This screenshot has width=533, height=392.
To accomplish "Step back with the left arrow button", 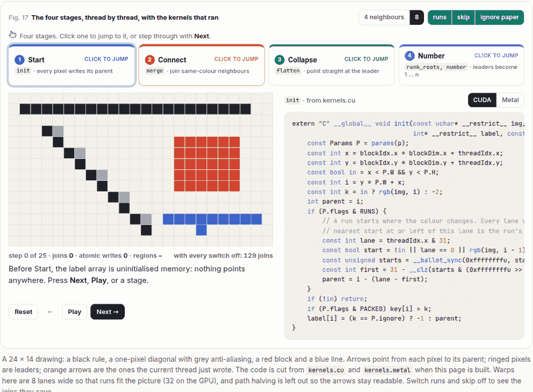I will [x=50, y=312].
